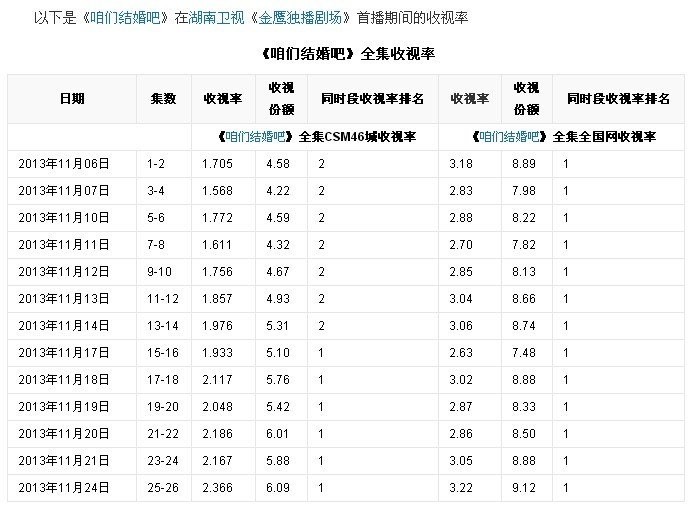Click national rating value 3.04
The height and width of the screenshot is (506, 693).
[x=461, y=299]
